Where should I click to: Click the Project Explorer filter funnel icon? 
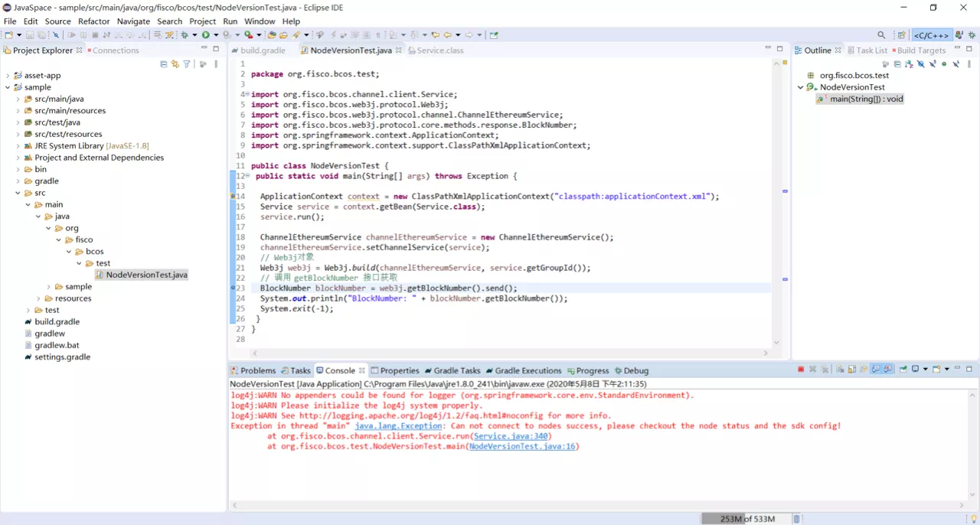coord(187,64)
